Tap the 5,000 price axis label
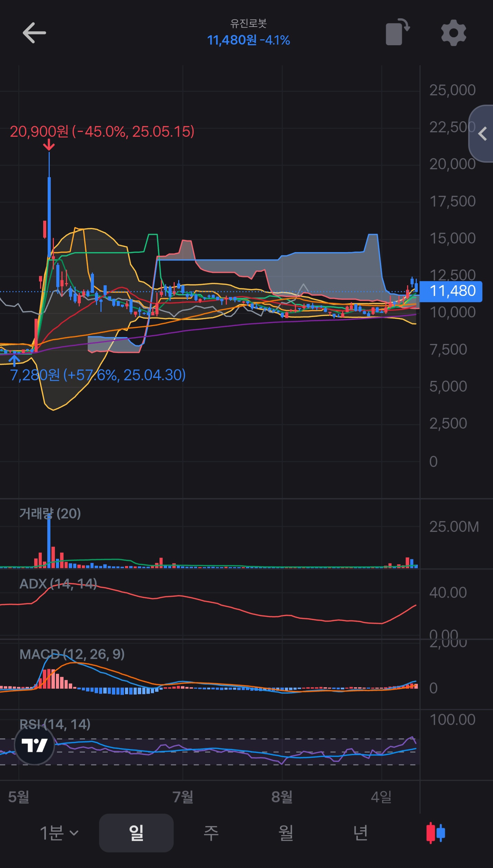 click(448, 387)
